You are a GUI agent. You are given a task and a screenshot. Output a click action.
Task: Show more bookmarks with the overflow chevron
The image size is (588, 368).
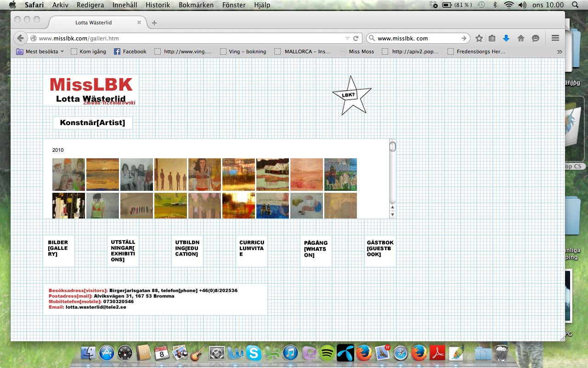pos(559,52)
